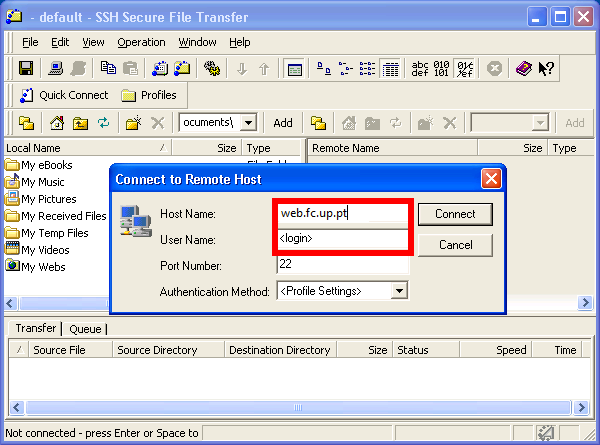The width and height of the screenshot is (600, 445).
Task: Click the User Name input field
Action: 342,239
